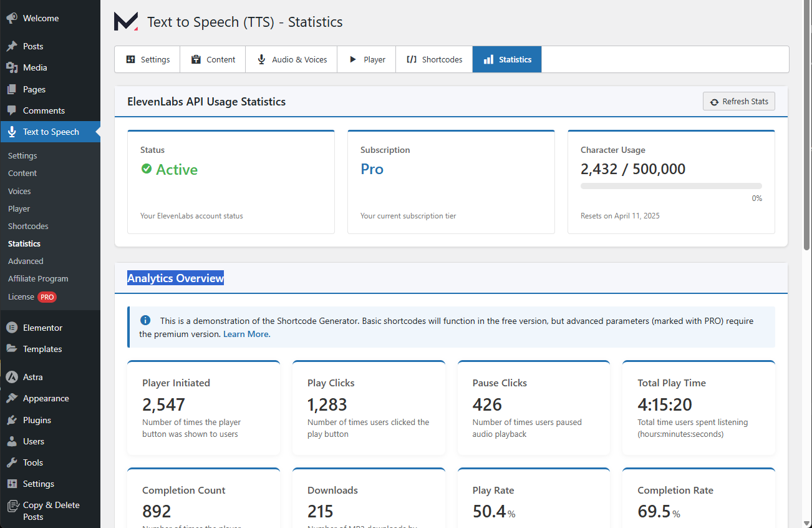This screenshot has height=528, width=812.
Task: Click the 2,432 / 500,000 usage value
Action: (633, 169)
